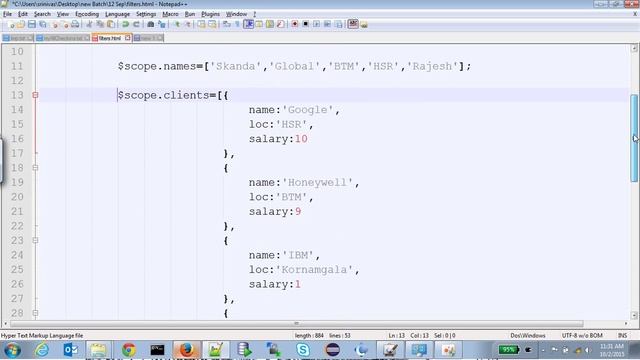Click the Zoom Out toolbar icon
640x360 pixels.
point(188,24)
